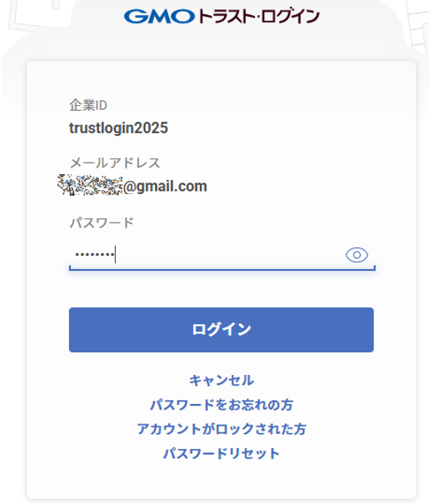Click the blue underline of the password field
Viewport: 429px width, 504px height.
point(222,269)
